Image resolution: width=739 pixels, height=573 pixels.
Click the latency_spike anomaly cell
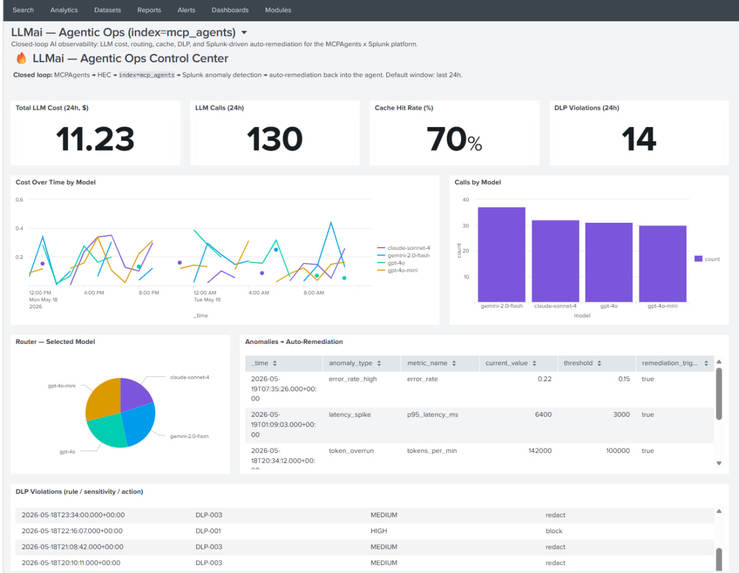coord(350,415)
